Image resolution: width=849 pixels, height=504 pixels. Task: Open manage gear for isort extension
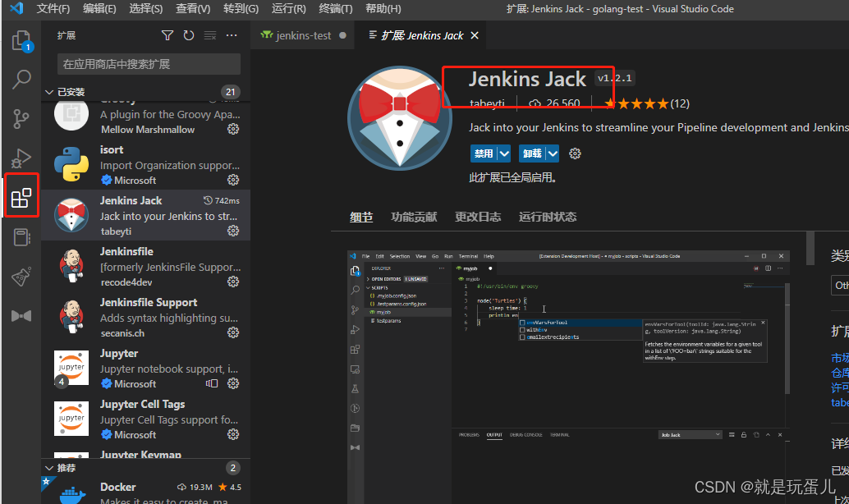(233, 180)
